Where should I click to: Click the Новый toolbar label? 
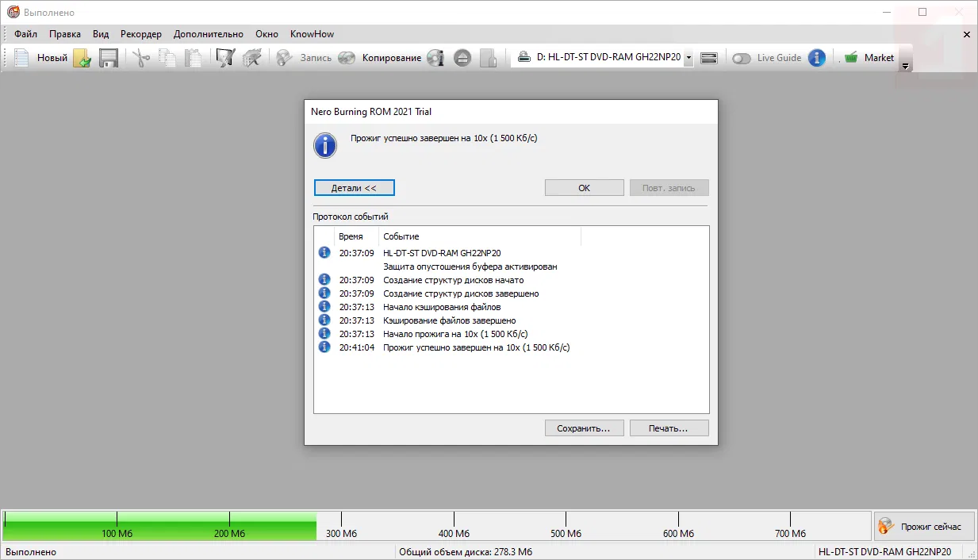pyautogui.click(x=52, y=58)
